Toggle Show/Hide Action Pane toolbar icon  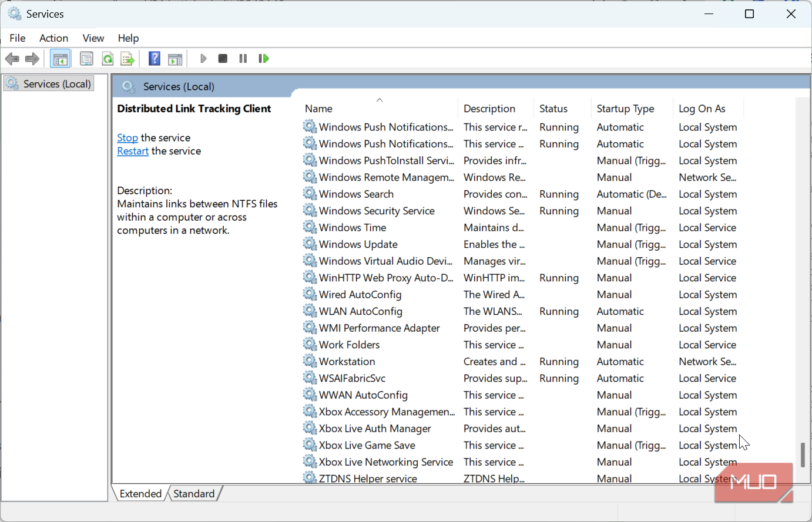pos(175,59)
